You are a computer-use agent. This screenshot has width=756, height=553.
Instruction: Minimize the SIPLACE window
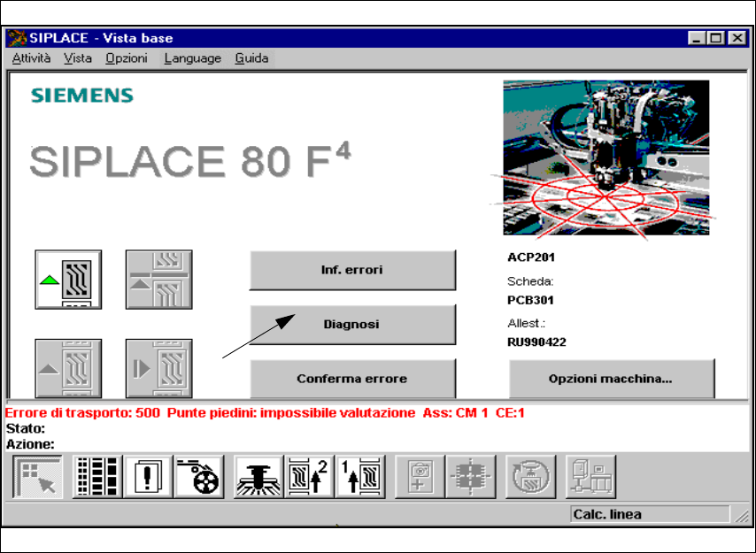(x=696, y=38)
